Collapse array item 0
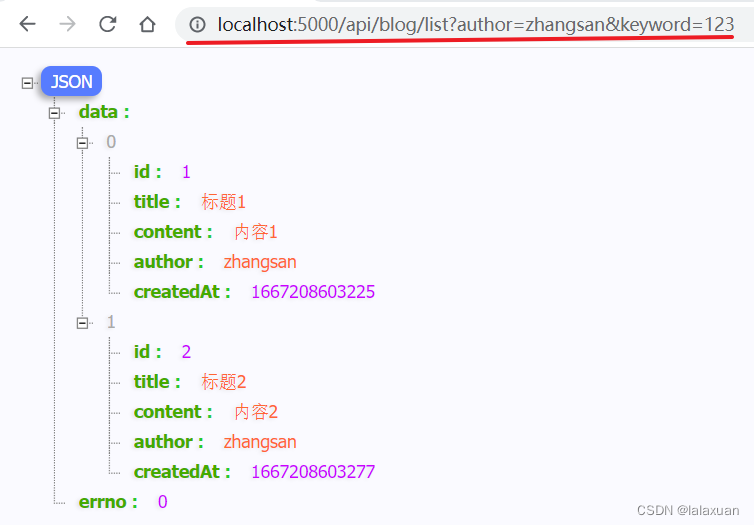 pyautogui.click(x=82, y=143)
